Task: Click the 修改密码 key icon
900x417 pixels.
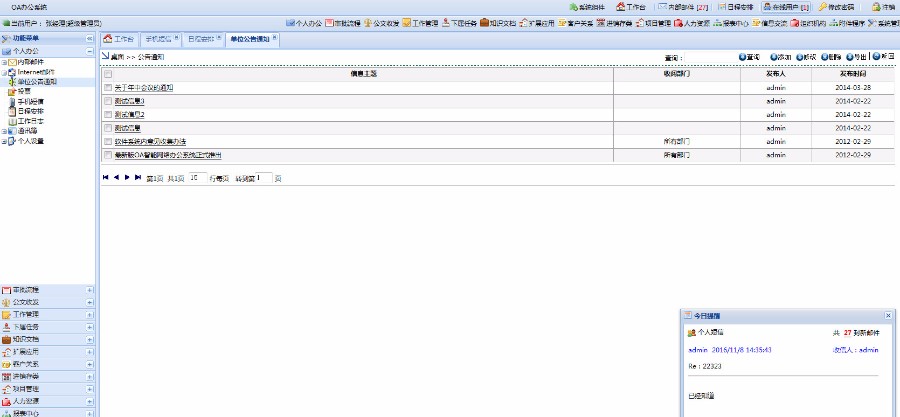Action: (x=823, y=7)
